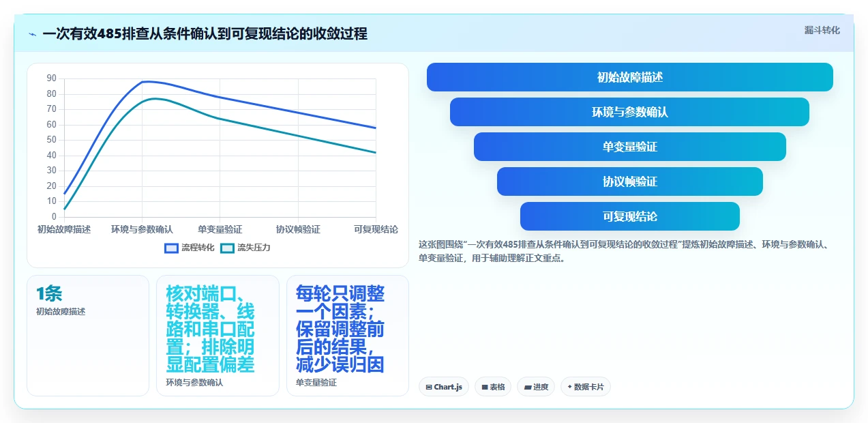Click the 漏斗转化 label in the header
Screen dimensions: 868x423
tap(822, 31)
